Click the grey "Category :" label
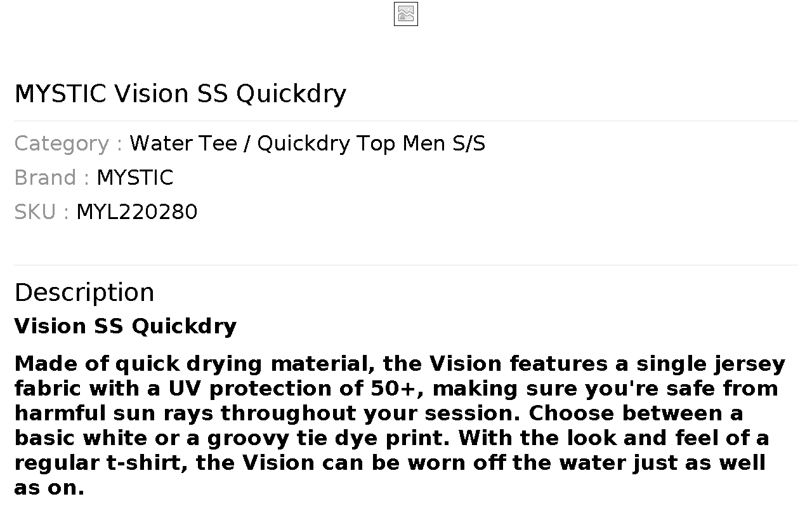This screenshot has height=520, width=812. coord(69,143)
